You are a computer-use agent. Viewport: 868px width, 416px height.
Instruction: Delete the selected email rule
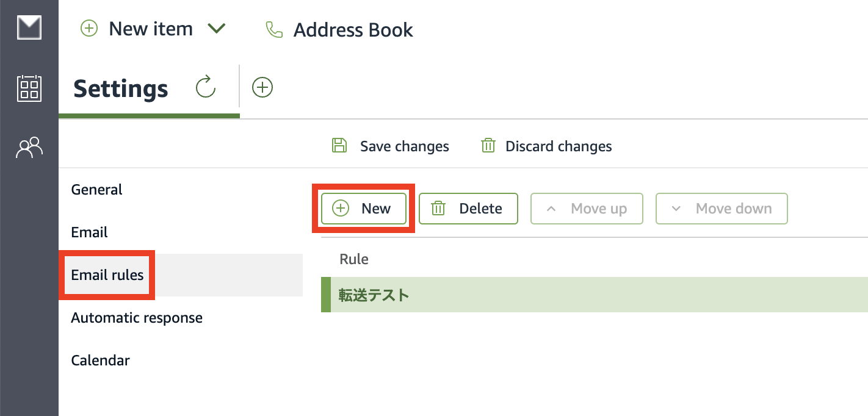tap(468, 209)
